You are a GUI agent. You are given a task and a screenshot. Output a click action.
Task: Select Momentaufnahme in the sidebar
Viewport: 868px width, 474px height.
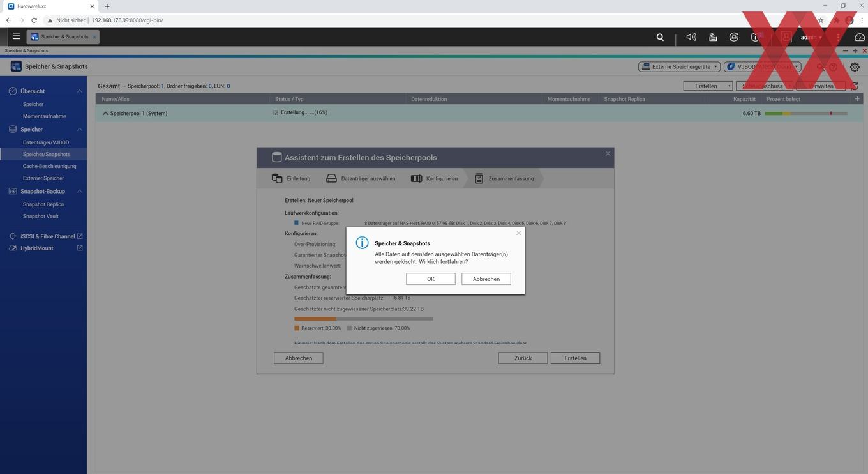point(44,116)
